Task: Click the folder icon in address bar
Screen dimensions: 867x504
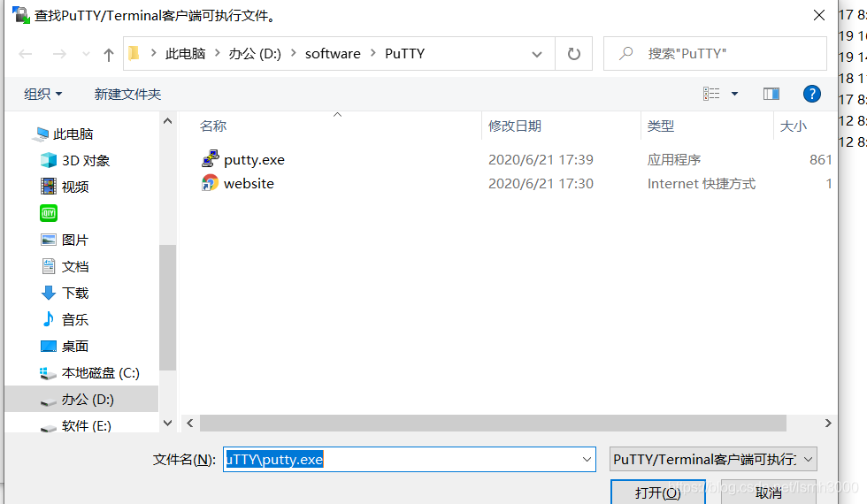Action: 134,53
